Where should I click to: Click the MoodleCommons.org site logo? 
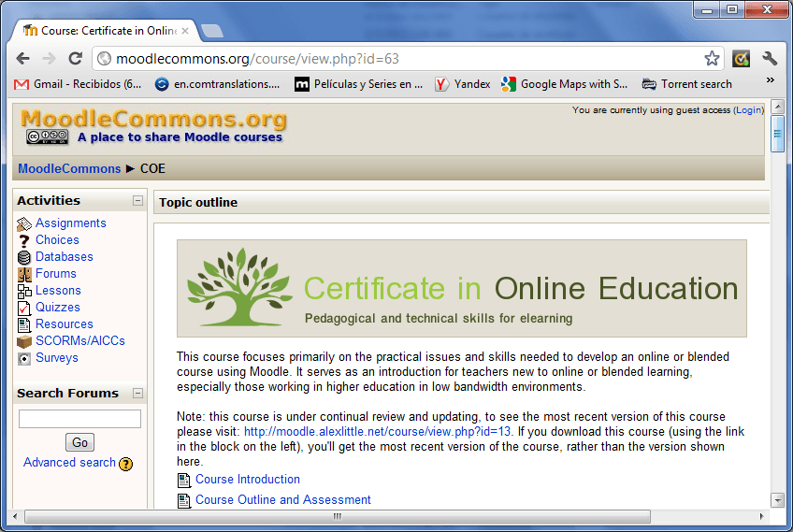153,120
